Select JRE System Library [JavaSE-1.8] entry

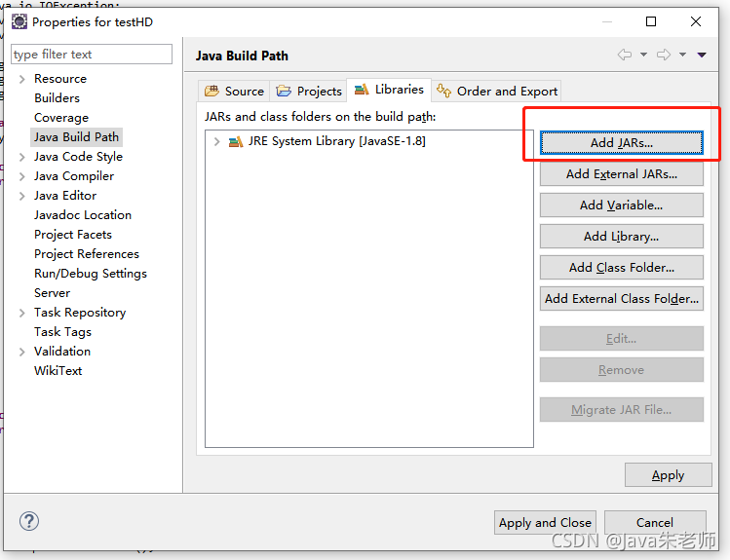click(x=336, y=141)
